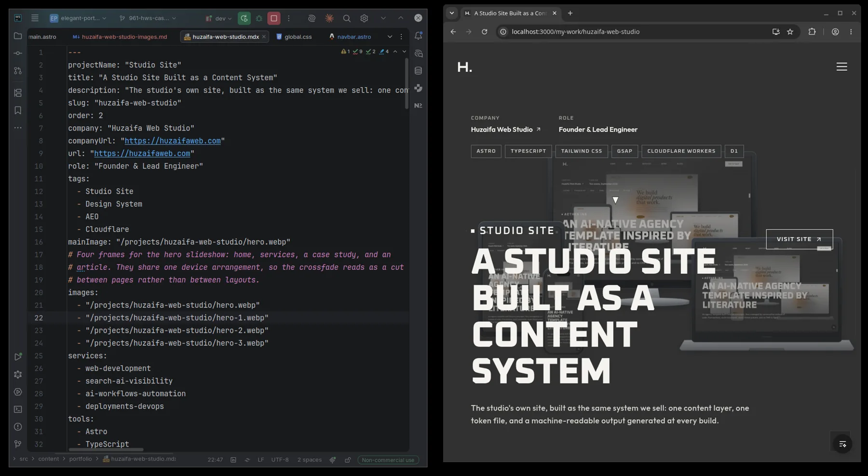Open a new Chrome tab
Image resolution: width=868 pixels, height=476 pixels.
coord(570,13)
